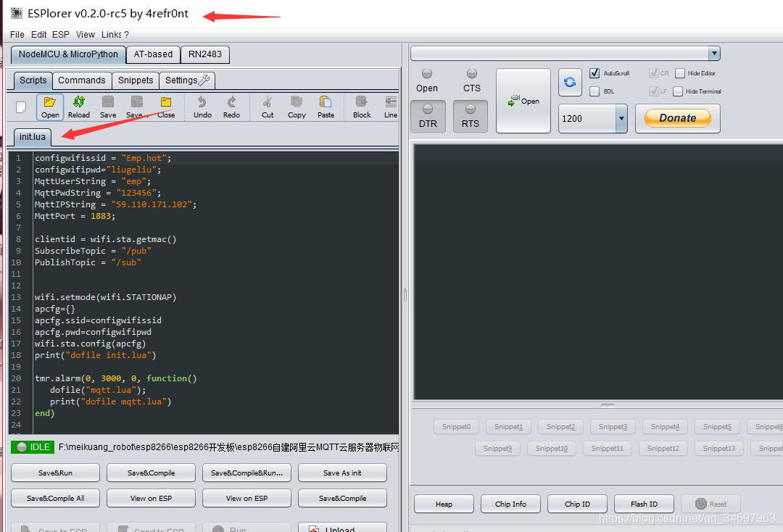
Task: Toggle the LF checkbox
Action: click(x=654, y=91)
